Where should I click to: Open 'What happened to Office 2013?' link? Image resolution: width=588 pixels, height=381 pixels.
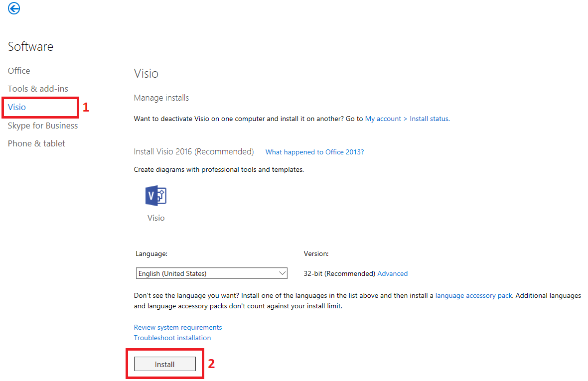[314, 152]
